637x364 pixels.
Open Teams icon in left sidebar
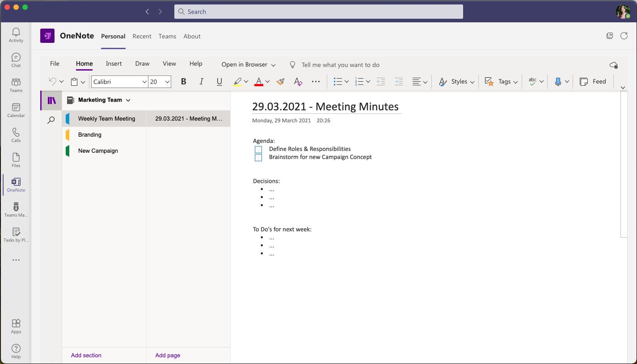(16, 85)
